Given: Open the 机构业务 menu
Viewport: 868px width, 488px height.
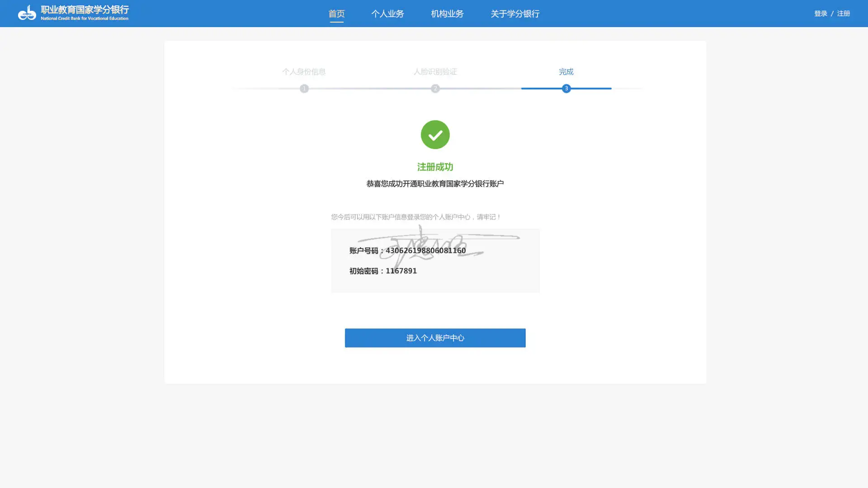Looking at the screenshot, I should tap(447, 14).
